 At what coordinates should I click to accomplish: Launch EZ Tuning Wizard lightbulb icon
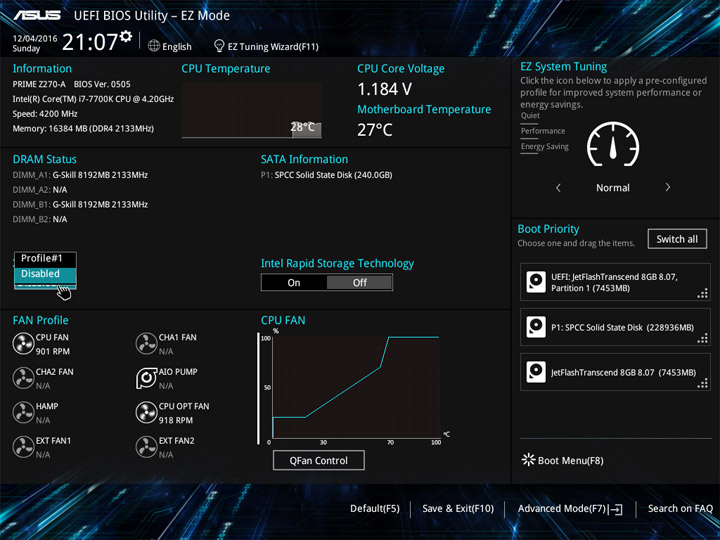[x=219, y=46]
